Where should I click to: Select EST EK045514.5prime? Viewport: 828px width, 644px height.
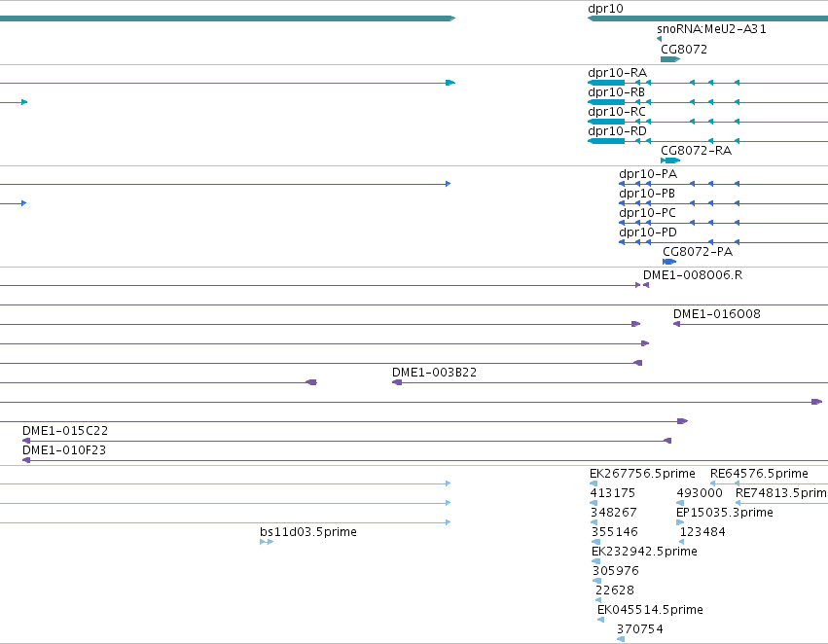(x=601, y=621)
